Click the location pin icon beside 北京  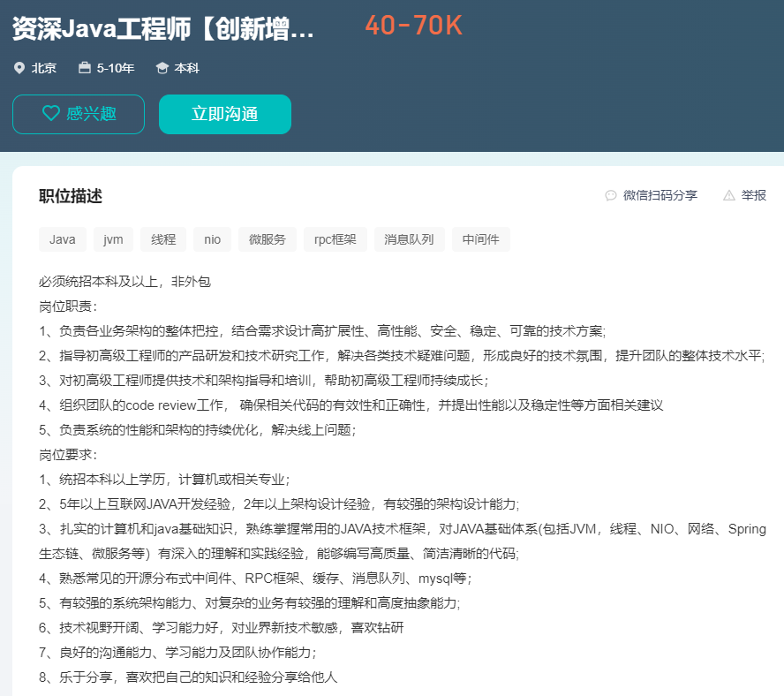point(19,68)
